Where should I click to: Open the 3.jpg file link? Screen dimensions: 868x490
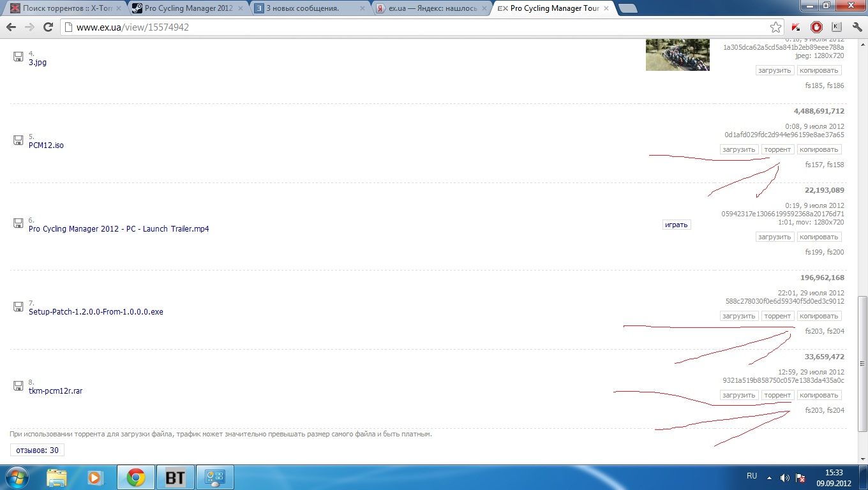38,63
